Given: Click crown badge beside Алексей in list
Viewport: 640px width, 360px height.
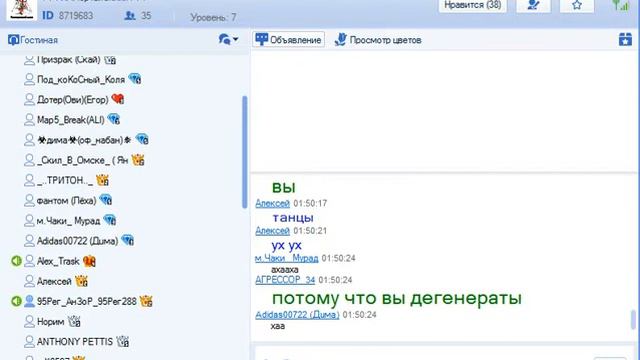Looking at the screenshot, I should coord(81,281).
